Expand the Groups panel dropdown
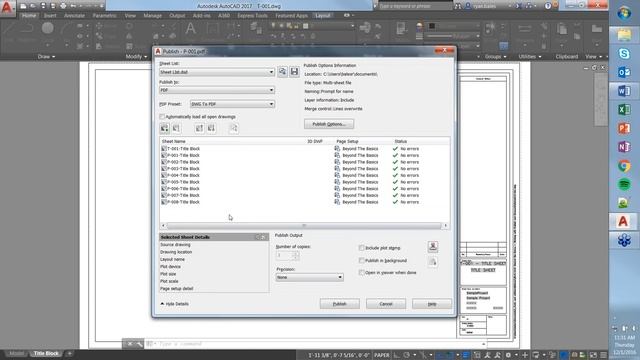Viewport: 640px width, 360px height. click(x=496, y=57)
